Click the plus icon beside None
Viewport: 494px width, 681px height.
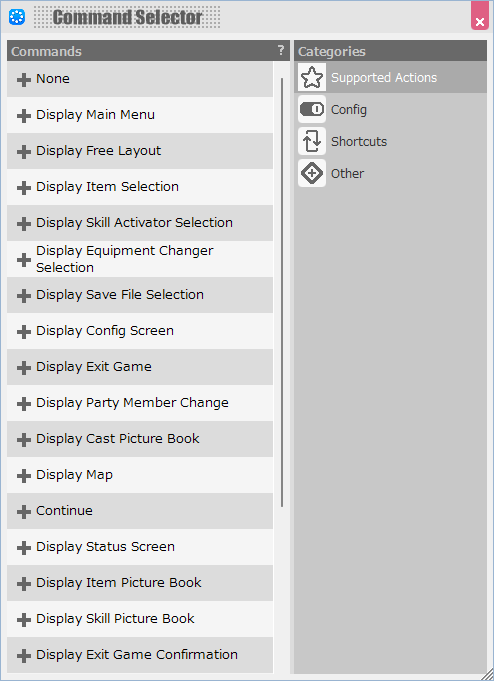coord(24,80)
